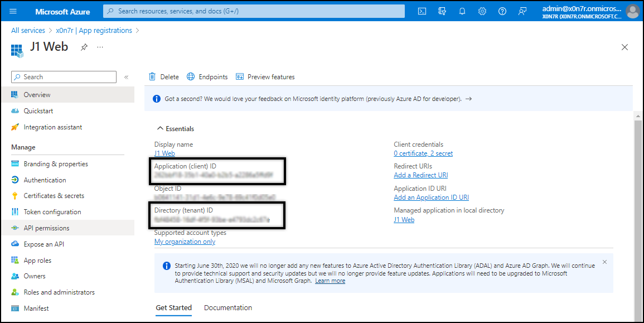Click the Delete trash icon

point(152,76)
